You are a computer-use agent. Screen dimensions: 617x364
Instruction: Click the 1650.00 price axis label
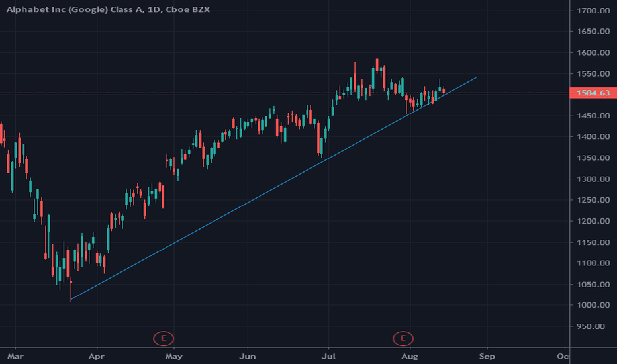click(x=593, y=32)
